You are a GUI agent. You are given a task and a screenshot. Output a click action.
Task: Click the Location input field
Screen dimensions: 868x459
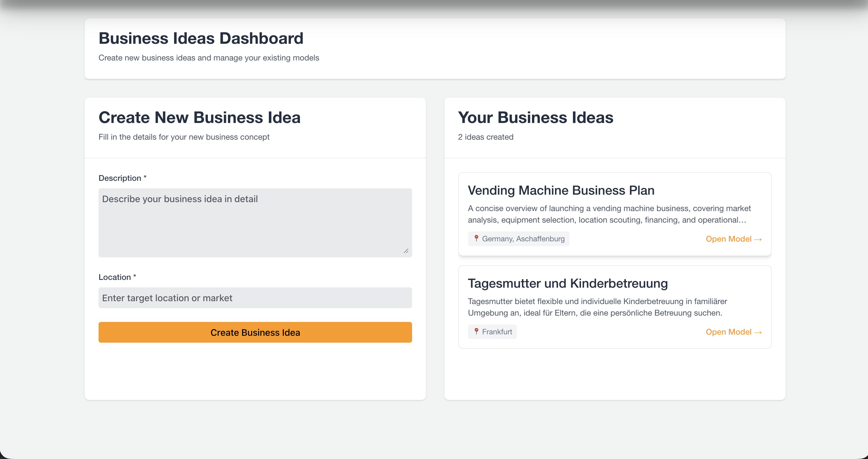(255, 298)
